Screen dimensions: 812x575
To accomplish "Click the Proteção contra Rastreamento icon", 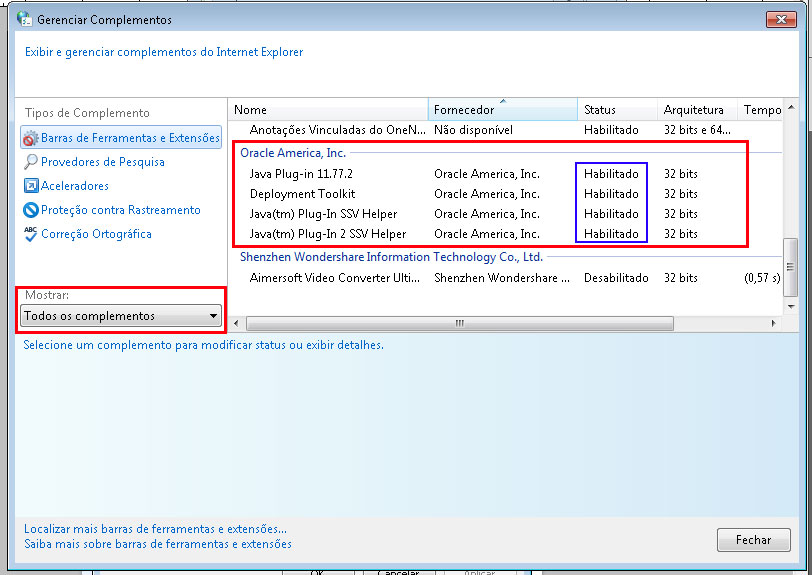I will coord(32,210).
